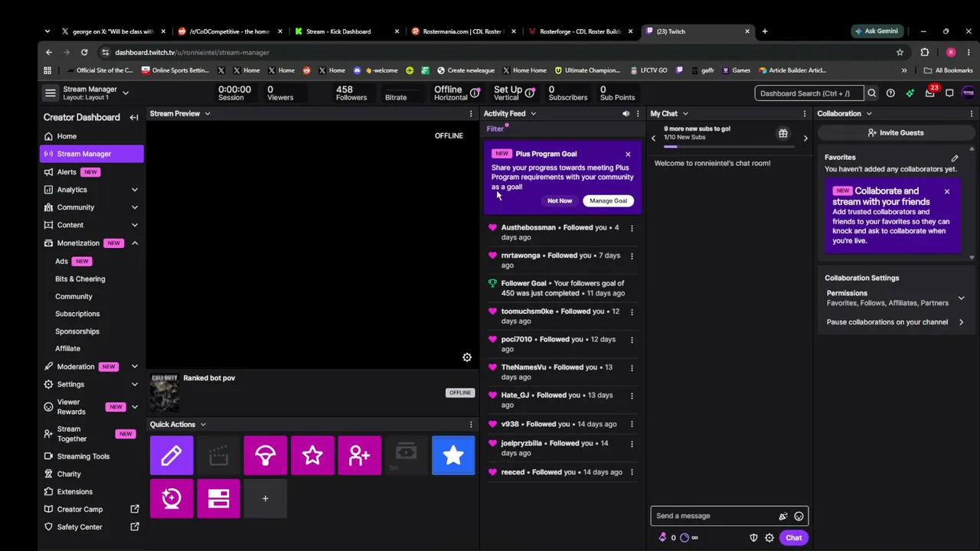Click the Ranked bot pov game thumbnail
980x551 pixels.
[164, 393]
